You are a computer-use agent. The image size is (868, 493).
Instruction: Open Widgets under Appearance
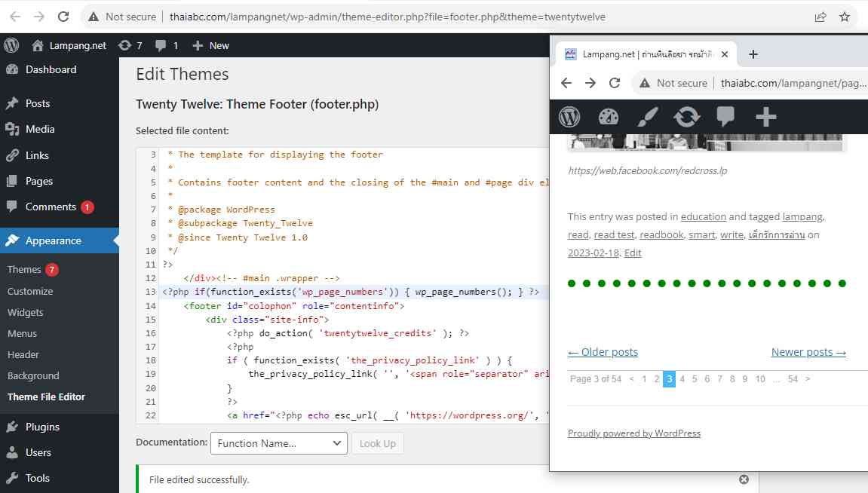(26, 312)
